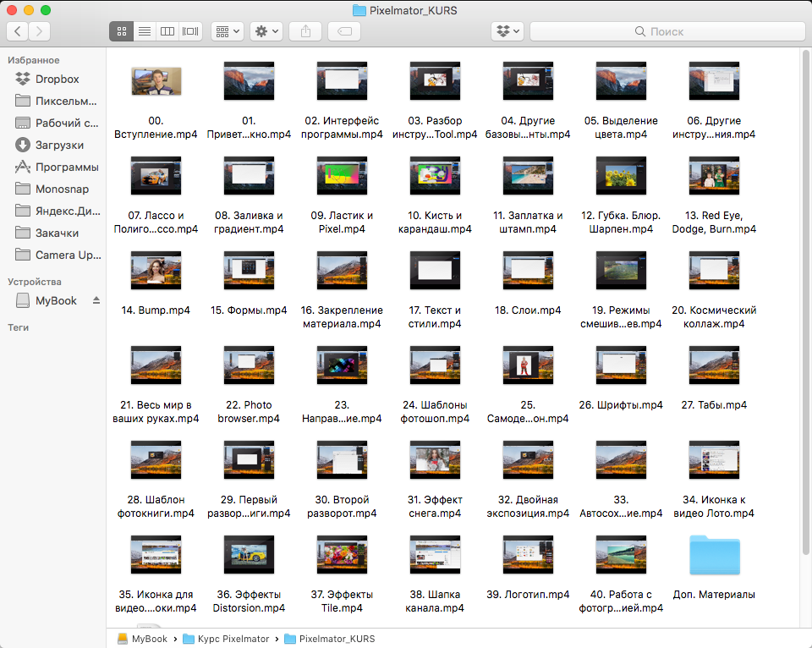Screen dimensions: 812x648
Task: Select the 04. Другие базовы...нты.mp4 icon
Action: pyautogui.click(x=528, y=81)
